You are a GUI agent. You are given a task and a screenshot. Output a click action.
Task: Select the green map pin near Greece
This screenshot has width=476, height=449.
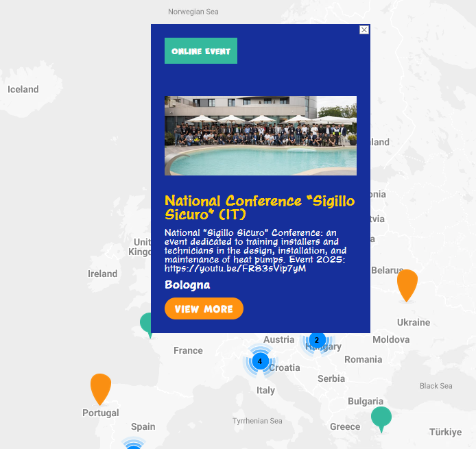point(381,419)
